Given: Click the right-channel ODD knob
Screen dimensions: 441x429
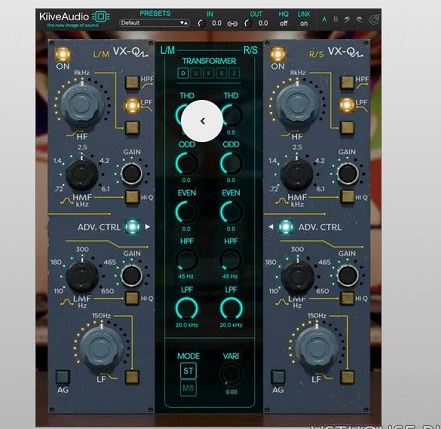Looking at the screenshot, I should [231, 163].
